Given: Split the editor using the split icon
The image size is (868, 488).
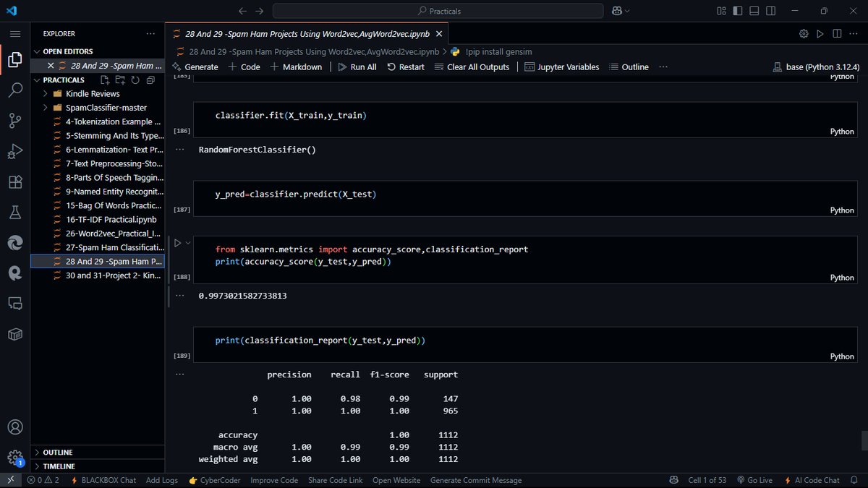Looking at the screenshot, I should click(x=836, y=33).
